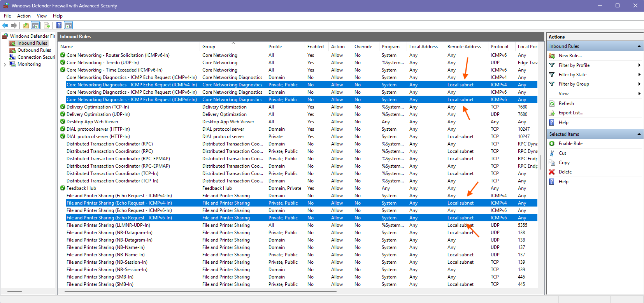Viewport: 644px width, 303px height.
Task: Open the Filter by Profile submenu
Action: (574, 65)
